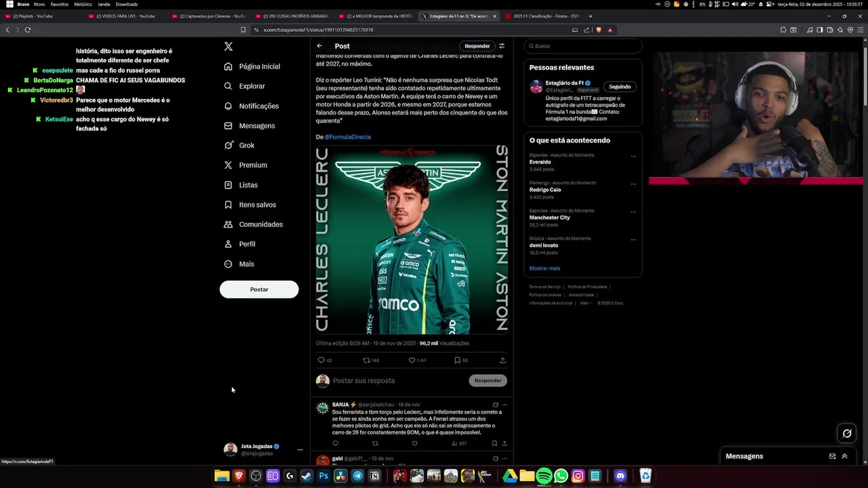868x488 pixels.
Task: Like SANJA's reply
Action: [x=414, y=443]
